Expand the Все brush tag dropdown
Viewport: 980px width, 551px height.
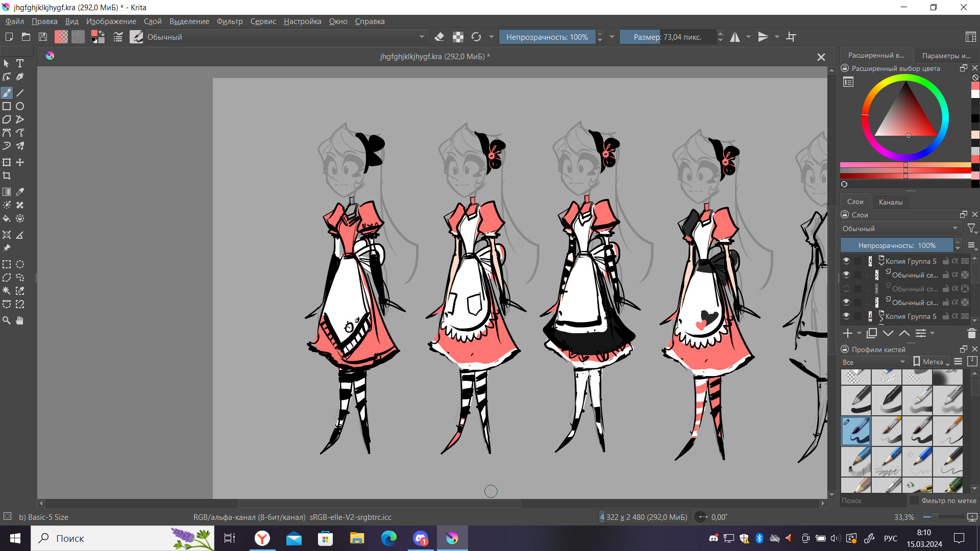(874, 362)
